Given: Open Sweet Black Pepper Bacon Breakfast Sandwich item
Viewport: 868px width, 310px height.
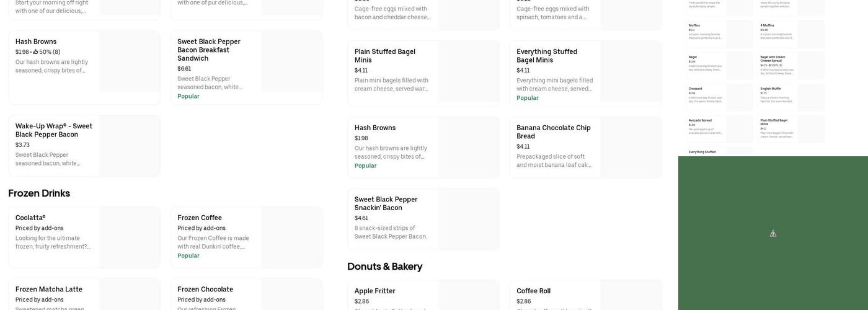Looking at the screenshot, I should tap(214, 50).
